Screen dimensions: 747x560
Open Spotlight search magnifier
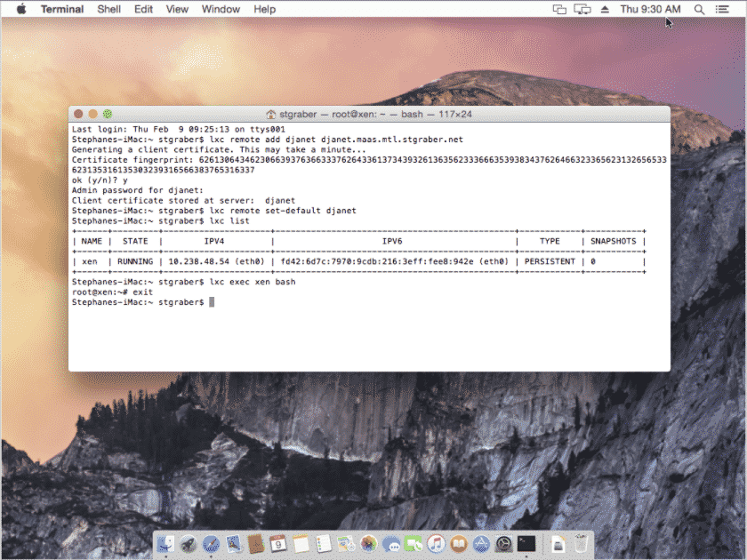(x=699, y=9)
